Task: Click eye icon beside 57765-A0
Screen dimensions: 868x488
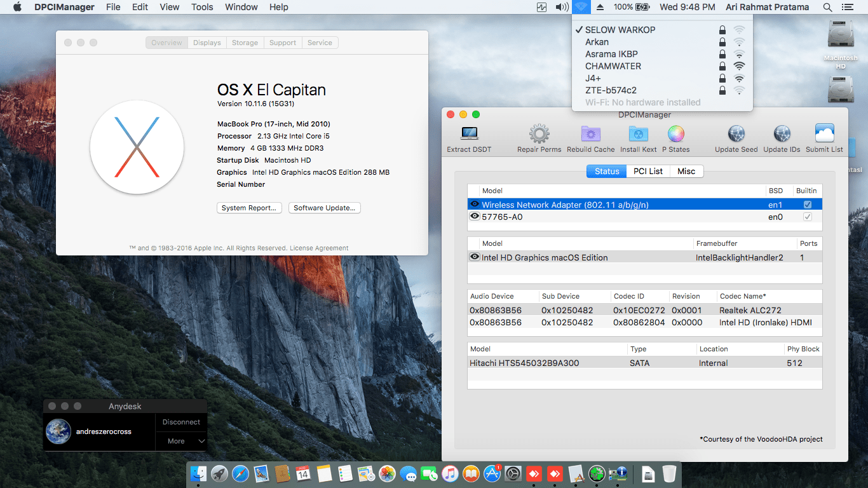Action: tap(474, 216)
